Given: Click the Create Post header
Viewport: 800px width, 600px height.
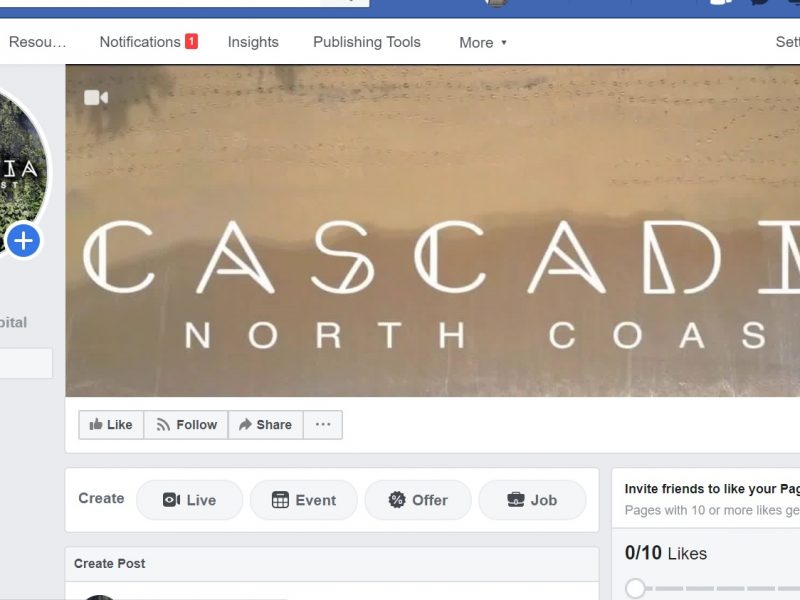Looking at the screenshot, I should [x=110, y=563].
